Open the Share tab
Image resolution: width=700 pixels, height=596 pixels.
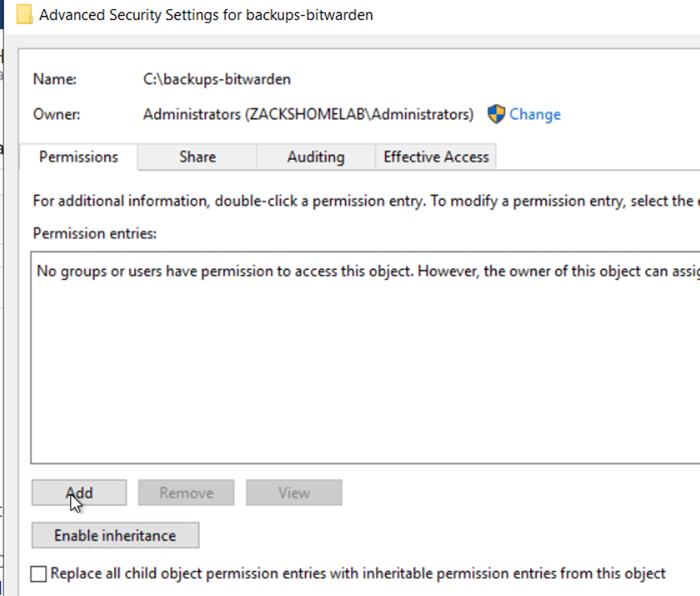coord(197,157)
